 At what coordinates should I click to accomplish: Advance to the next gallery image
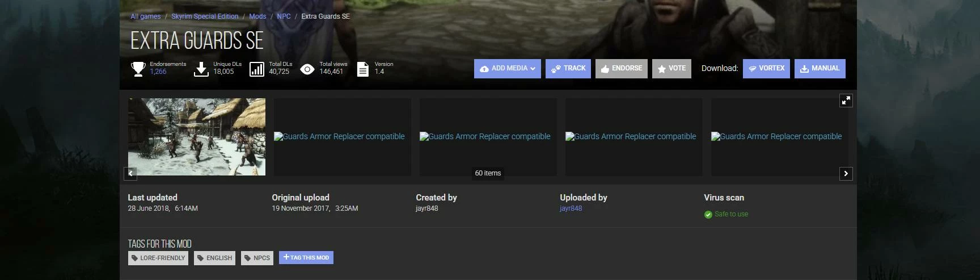click(x=846, y=174)
